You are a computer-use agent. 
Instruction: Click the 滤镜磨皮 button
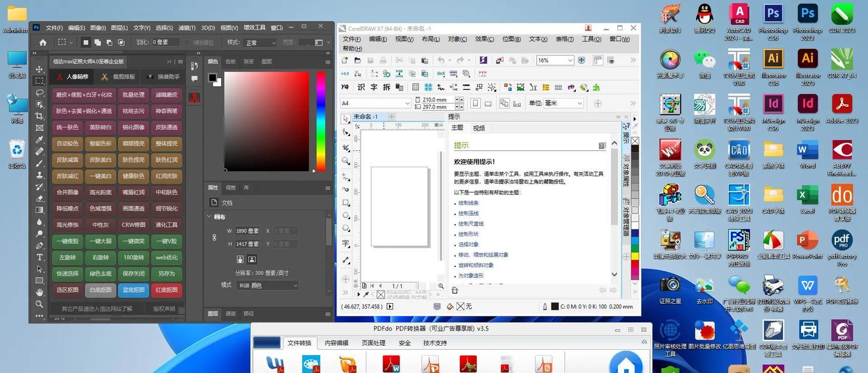click(x=166, y=94)
